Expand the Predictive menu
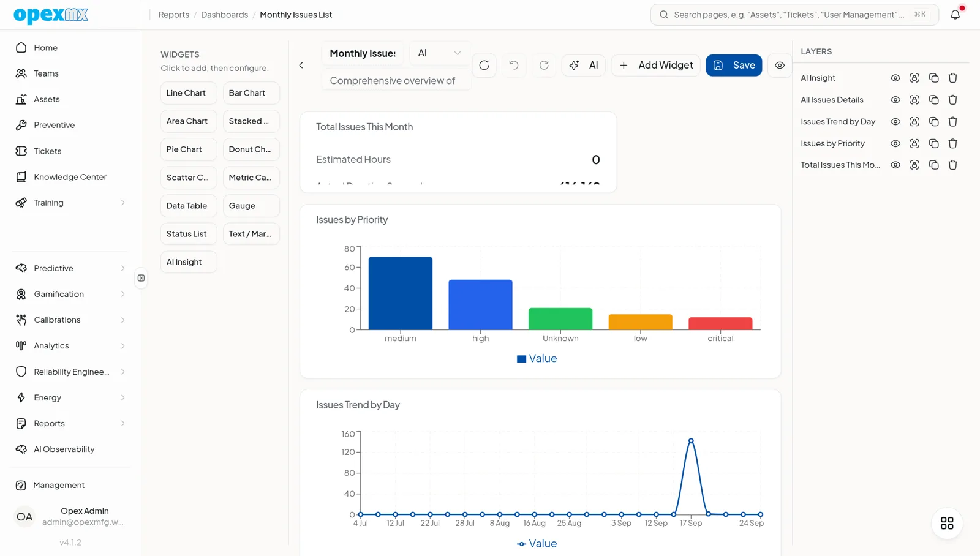The image size is (980, 556). pos(70,268)
